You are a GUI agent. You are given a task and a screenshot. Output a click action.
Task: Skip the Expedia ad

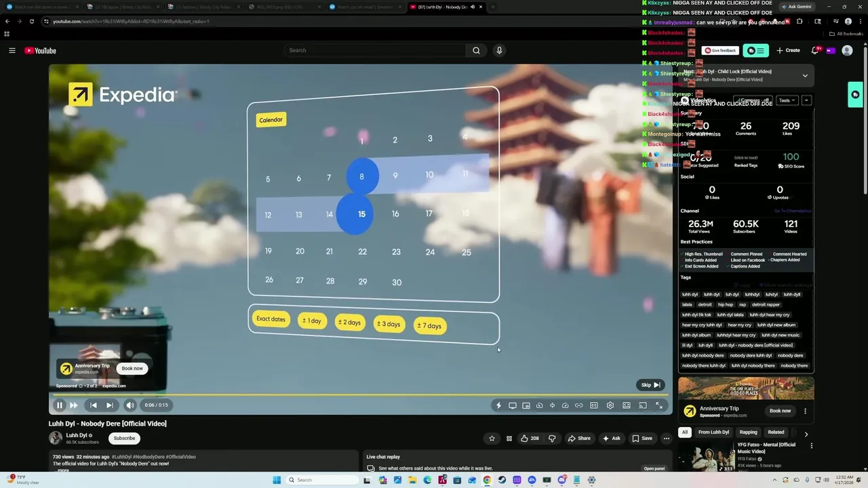(x=650, y=385)
